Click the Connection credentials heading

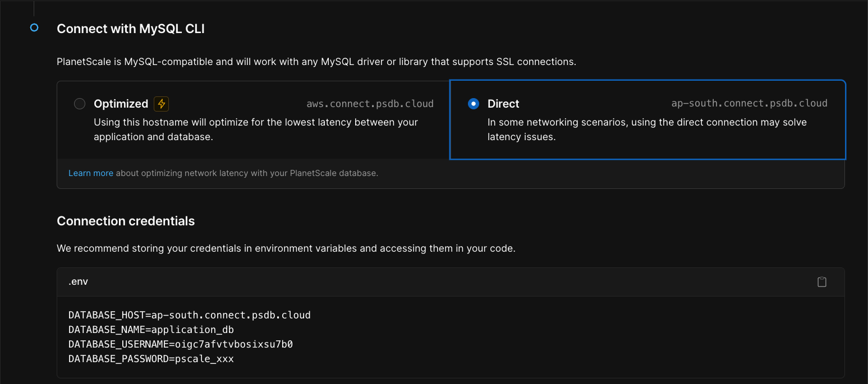point(126,221)
